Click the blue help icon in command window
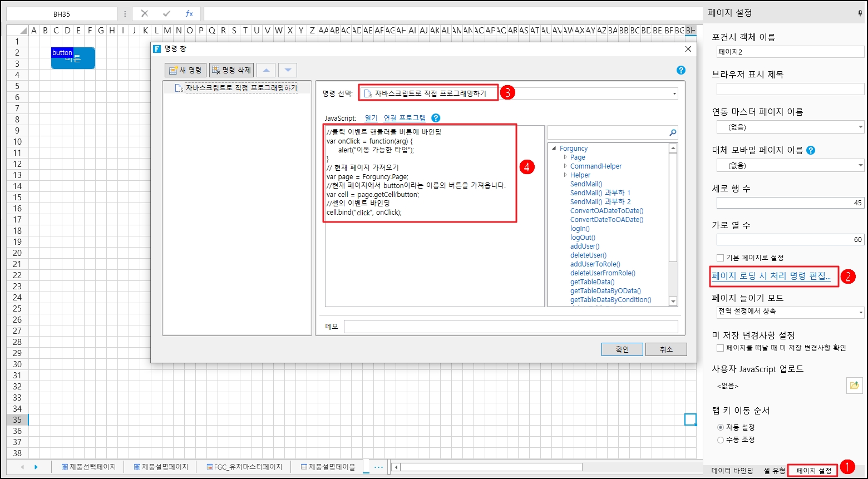 coord(681,70)
